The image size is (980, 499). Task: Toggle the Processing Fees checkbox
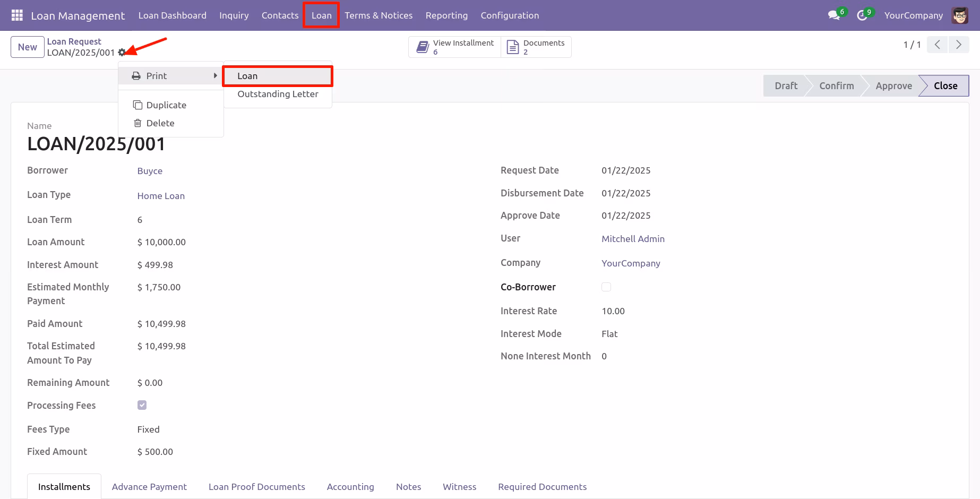(x=142, y=405)
